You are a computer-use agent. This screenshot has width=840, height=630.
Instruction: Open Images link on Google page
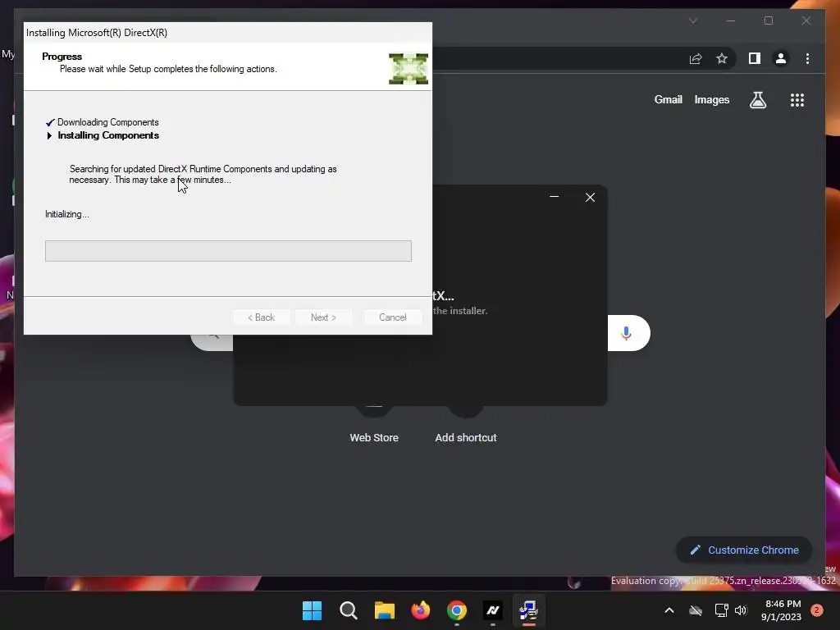(x=711, y=99)
